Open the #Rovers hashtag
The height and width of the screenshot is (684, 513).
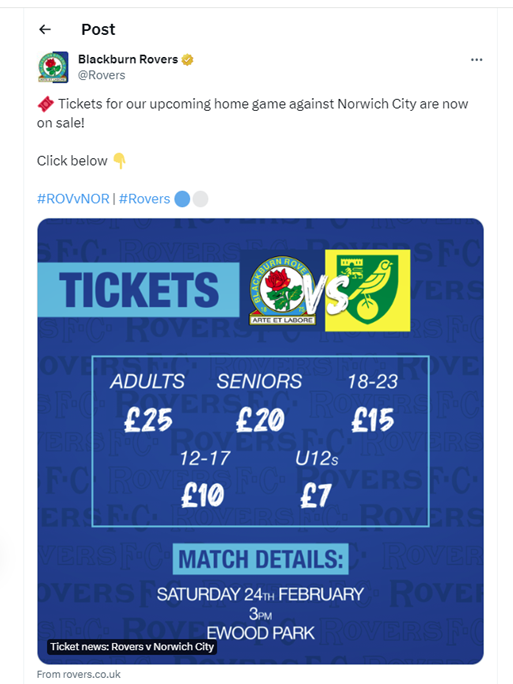pos(144,199)
